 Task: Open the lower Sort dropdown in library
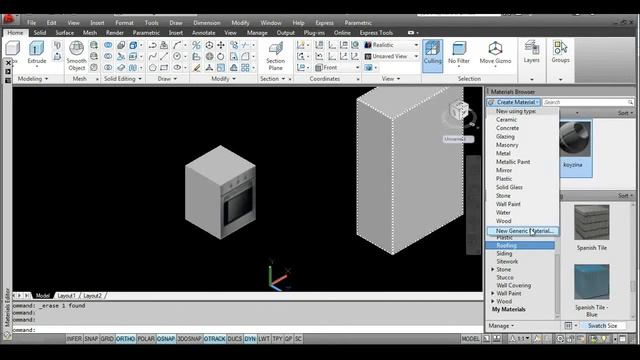coord(625,196)
